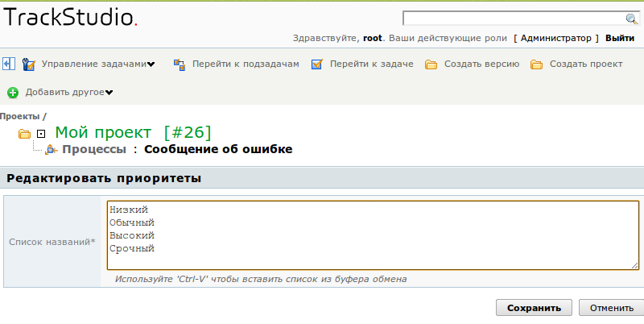Toggle the tree expander next to Мой проект
644x324 pixels.
coord(40,133)
